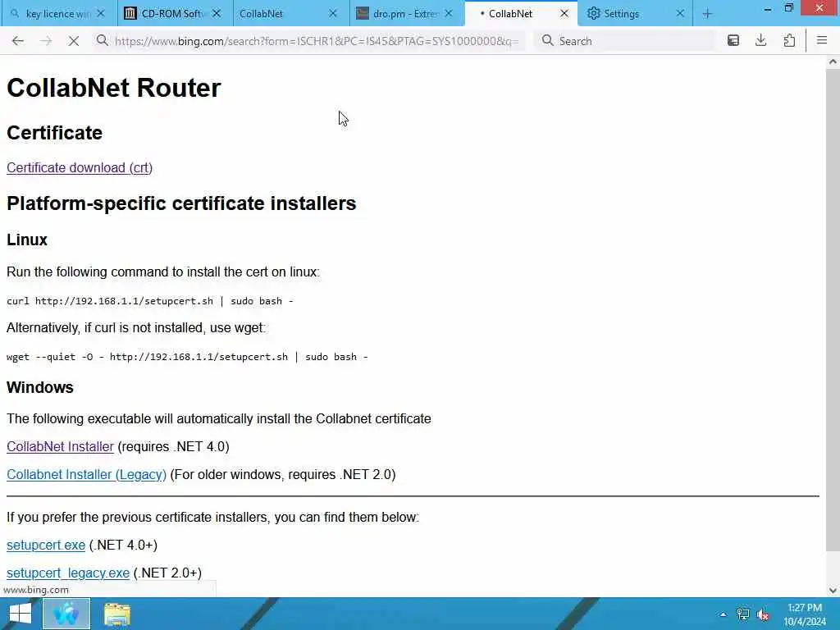Go back to the previous page
This screenshot has height=630, width=840.
coord(18,41)
